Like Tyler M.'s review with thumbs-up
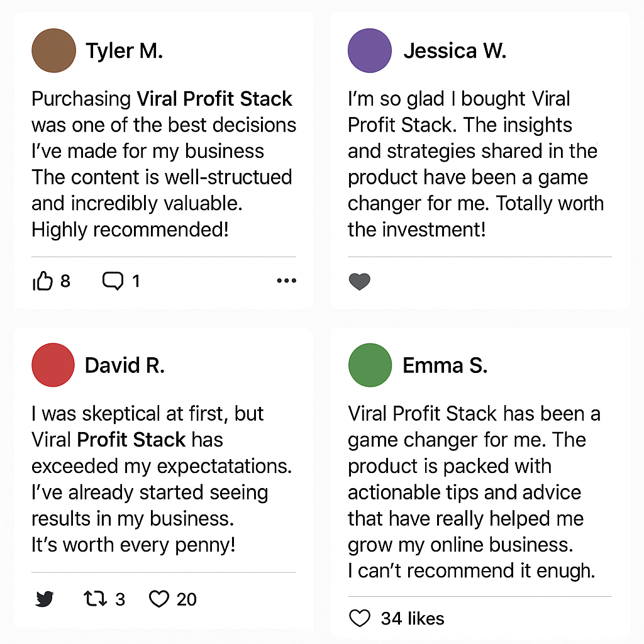 [x=43, y=281]
